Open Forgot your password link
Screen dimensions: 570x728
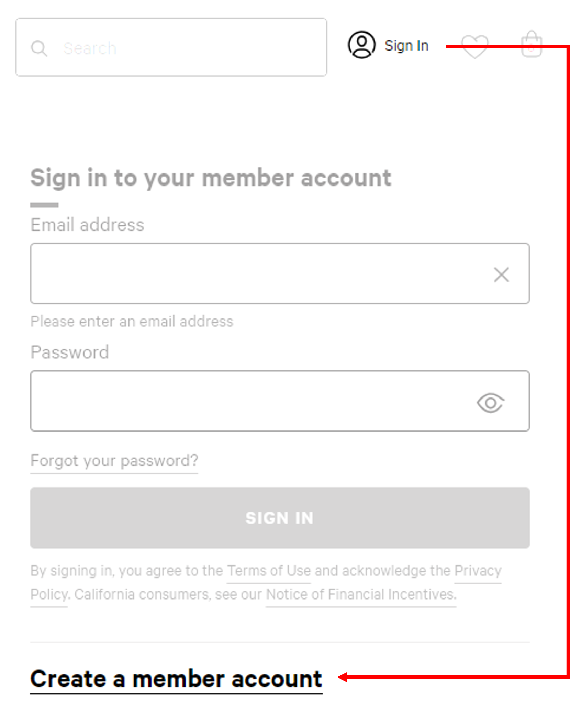(114, 461)
